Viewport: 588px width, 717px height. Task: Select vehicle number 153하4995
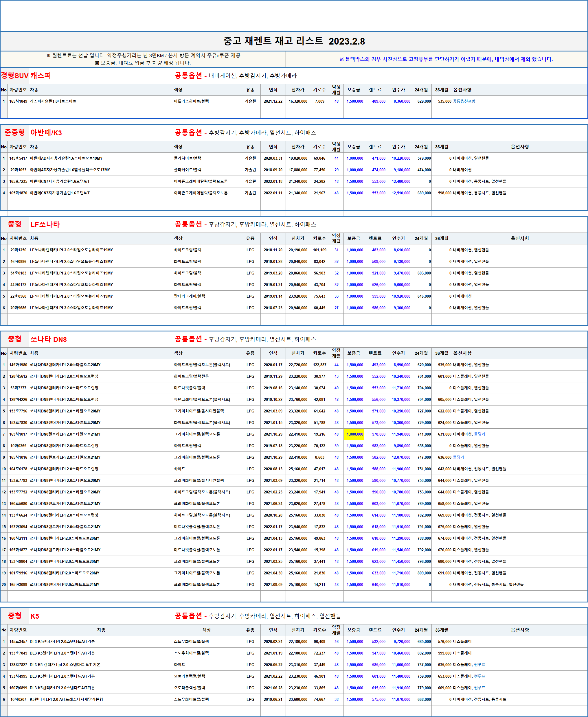coord(18,677)
